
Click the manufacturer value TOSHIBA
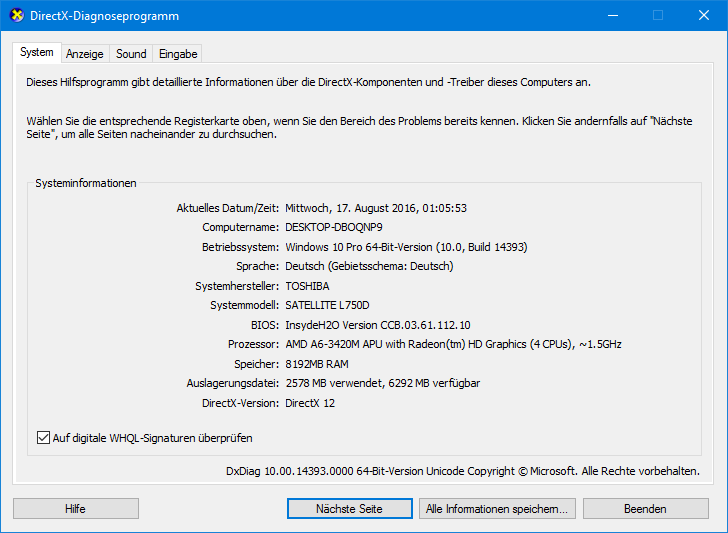coord(307,286)
